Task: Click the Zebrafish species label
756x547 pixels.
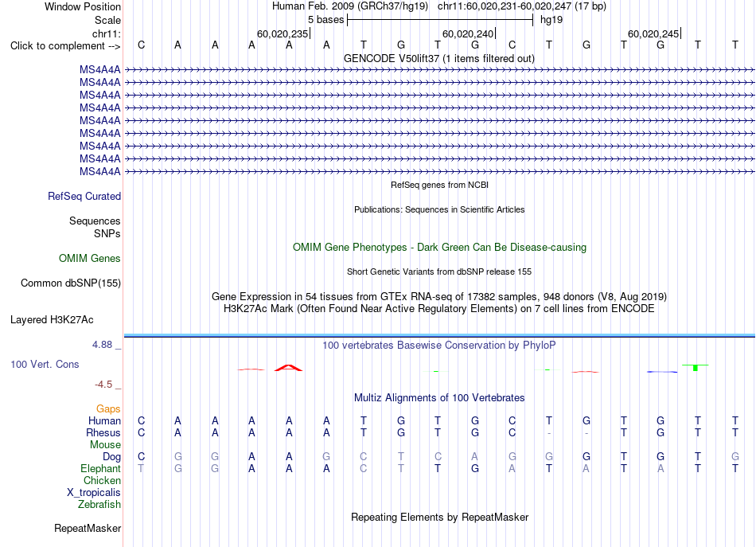Action: click(99, 504)
